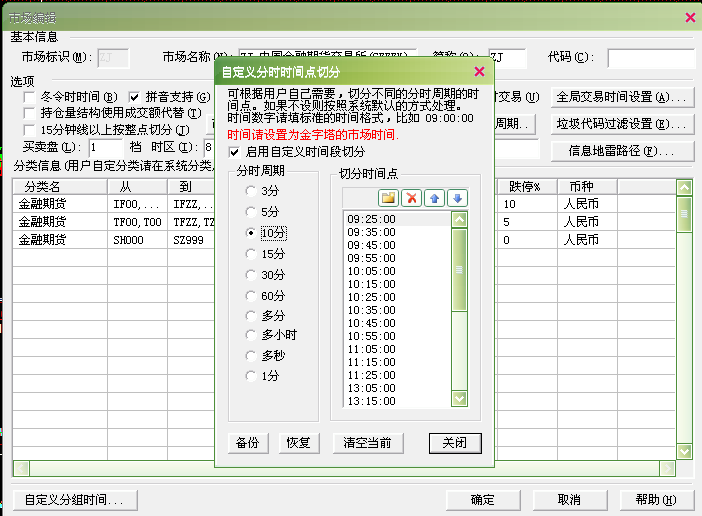The width and height of the screenshot is (702, 516).
Task: Uncheck 启用自定义时间段切分 checkbox
Action: point(235,152)
